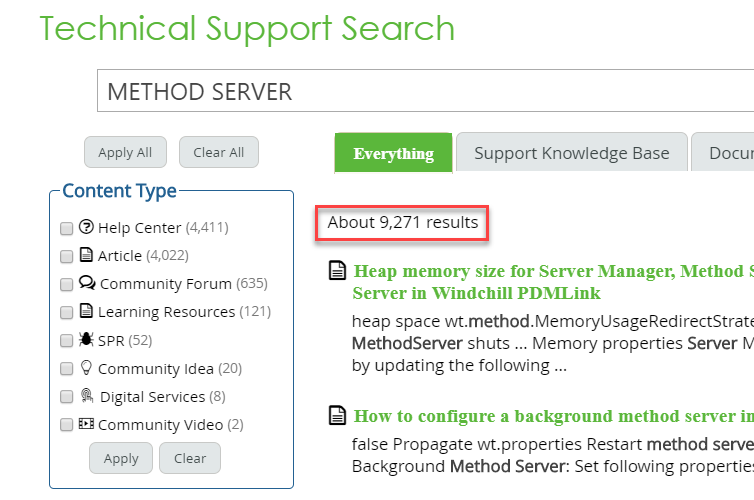Image resolution: width=754 pixels, height=500 pixels.
Task: Tick the Community Forum checkbox
Action: tap(67, 284)
